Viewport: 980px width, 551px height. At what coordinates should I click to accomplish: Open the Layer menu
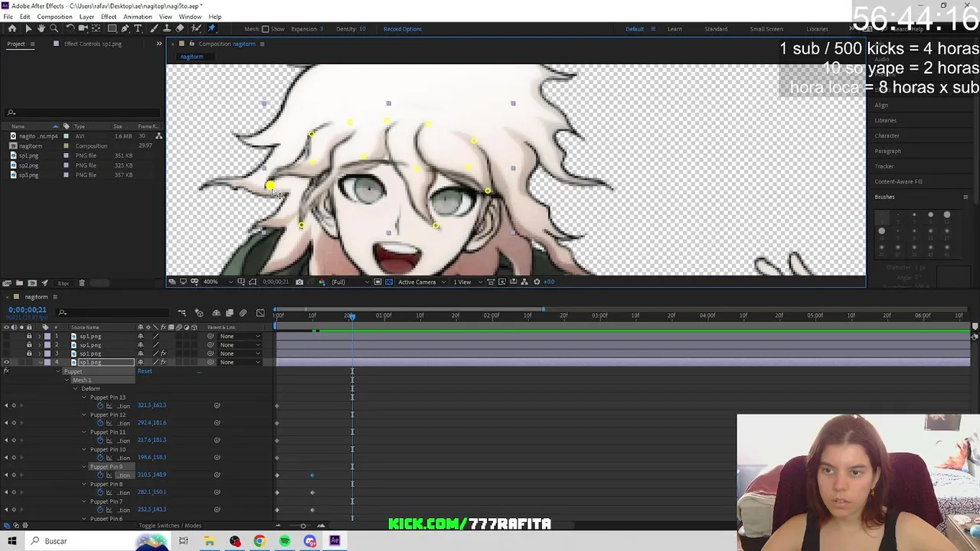(87, 17)
